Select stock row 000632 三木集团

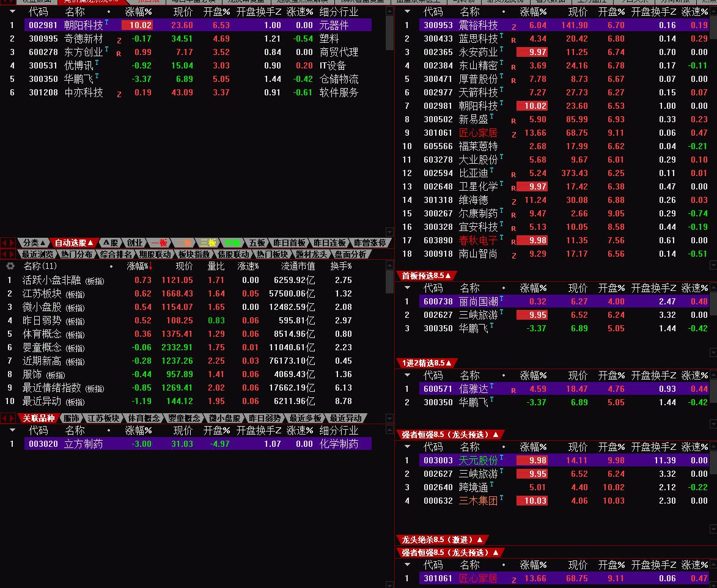(564, 501)
